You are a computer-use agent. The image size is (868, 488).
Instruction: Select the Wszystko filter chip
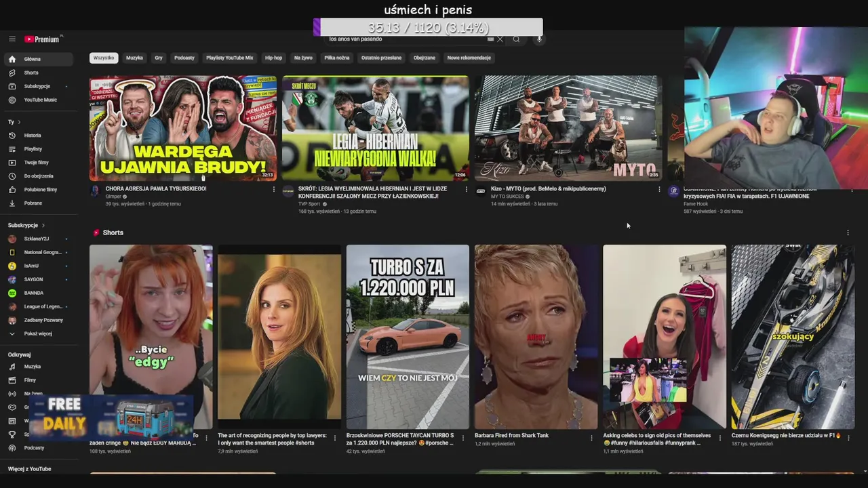pos(104,58)
